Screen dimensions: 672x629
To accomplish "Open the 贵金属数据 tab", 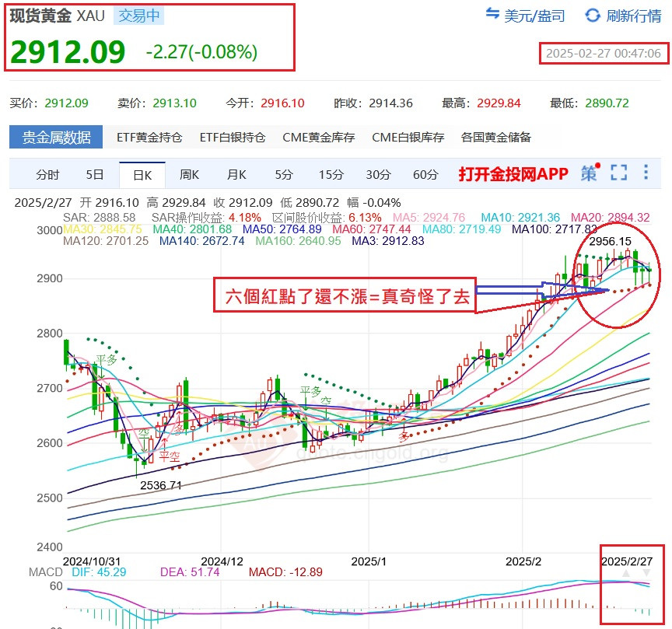I will point(56,137).
